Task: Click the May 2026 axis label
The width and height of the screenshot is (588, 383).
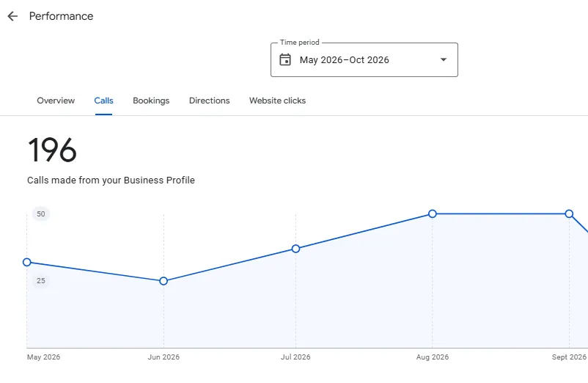Action: pos(43,357)
